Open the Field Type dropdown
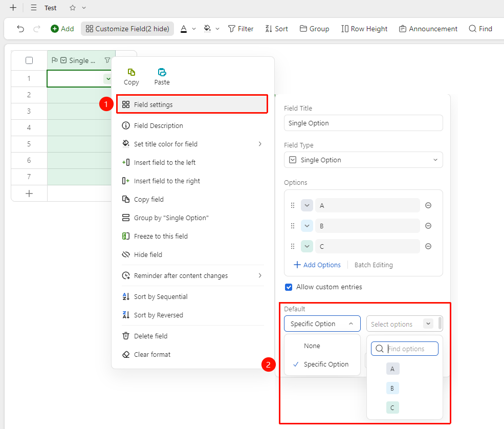Screen dimensions: 504x429 363,160
